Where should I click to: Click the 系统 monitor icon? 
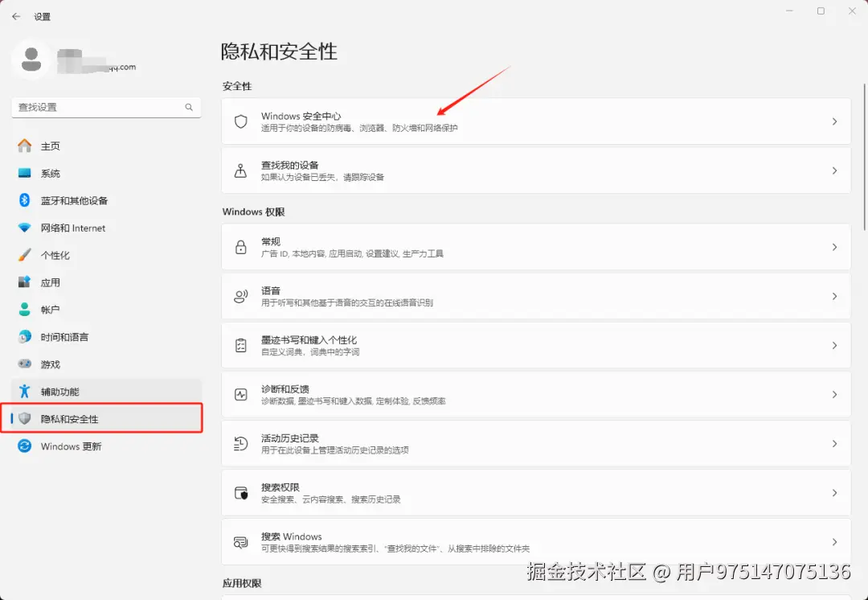24,173
